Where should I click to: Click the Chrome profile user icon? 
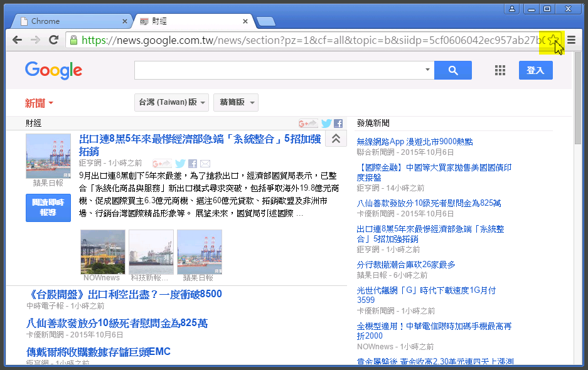point(512,9)
